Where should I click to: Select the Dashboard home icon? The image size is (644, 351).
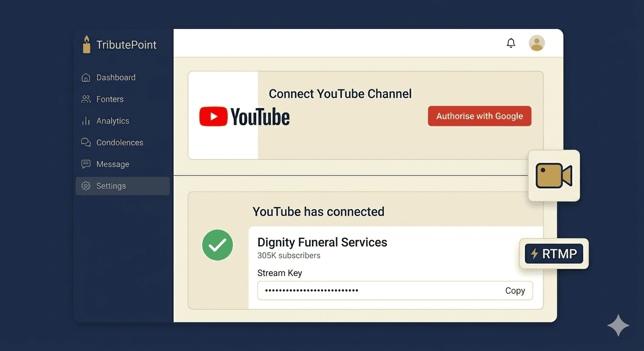(86, 77)
